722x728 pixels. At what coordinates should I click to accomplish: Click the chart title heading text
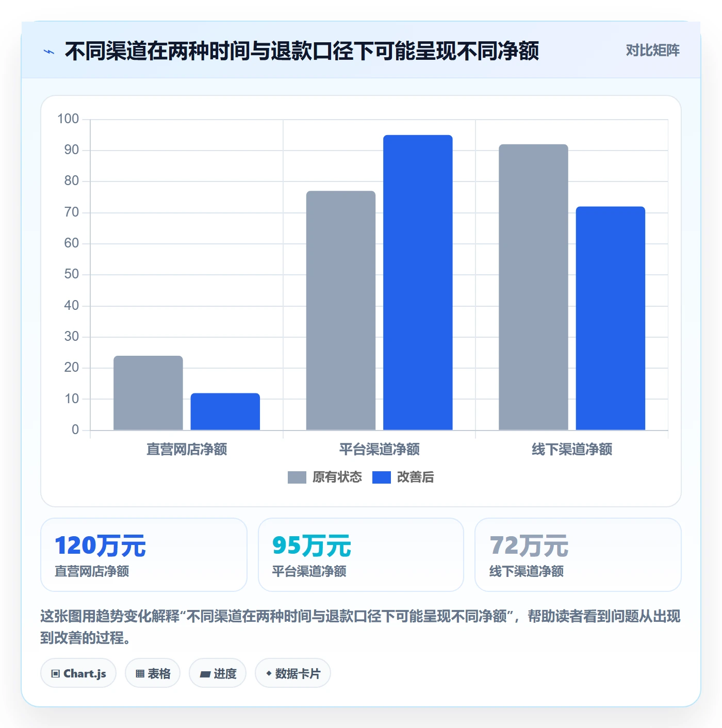tap(302, 51)
